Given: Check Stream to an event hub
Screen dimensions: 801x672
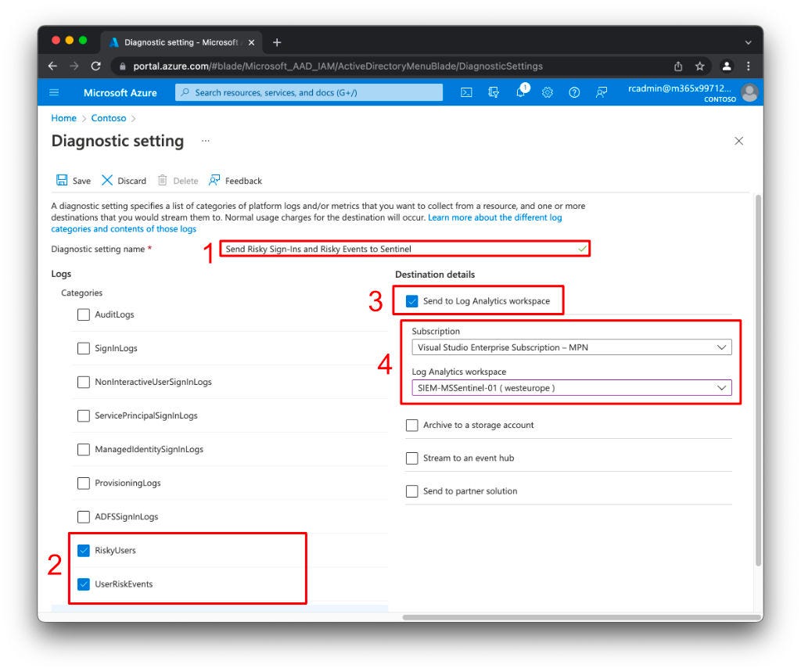Looking at the screenshot, I should coord(411,458).
